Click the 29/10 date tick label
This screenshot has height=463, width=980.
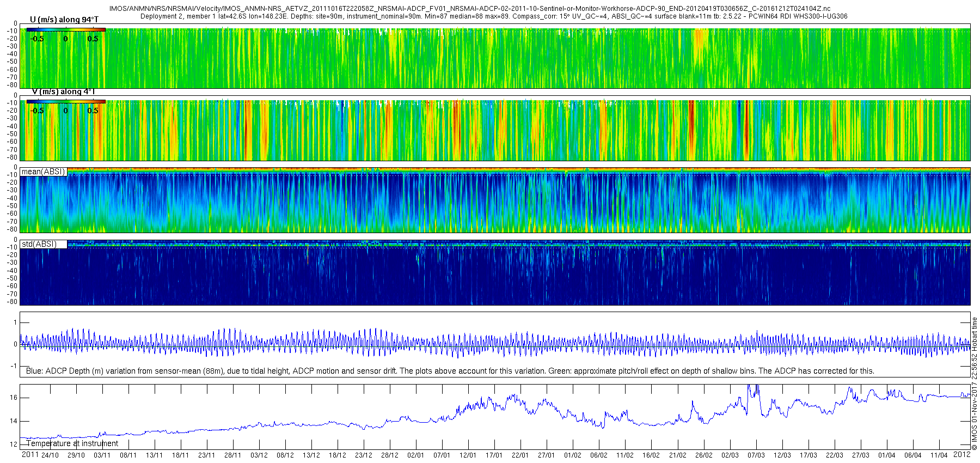[x=76, y=455]
